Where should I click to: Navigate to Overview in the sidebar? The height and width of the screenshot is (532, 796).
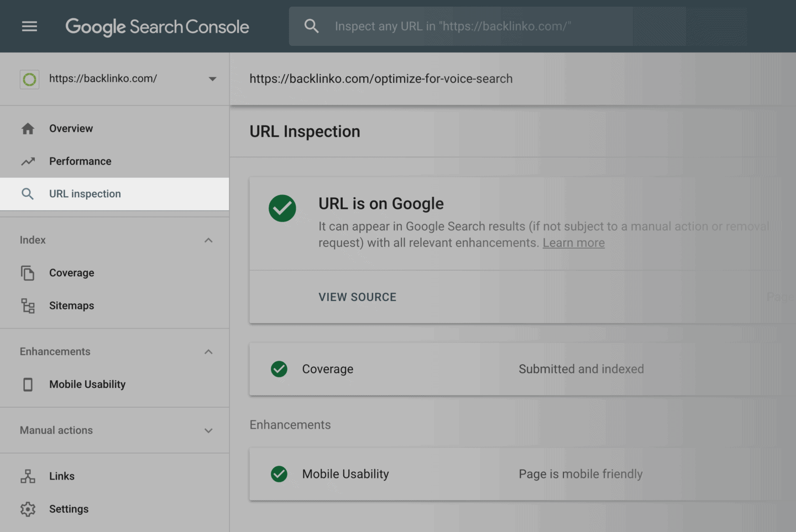(x=71, y=128)
